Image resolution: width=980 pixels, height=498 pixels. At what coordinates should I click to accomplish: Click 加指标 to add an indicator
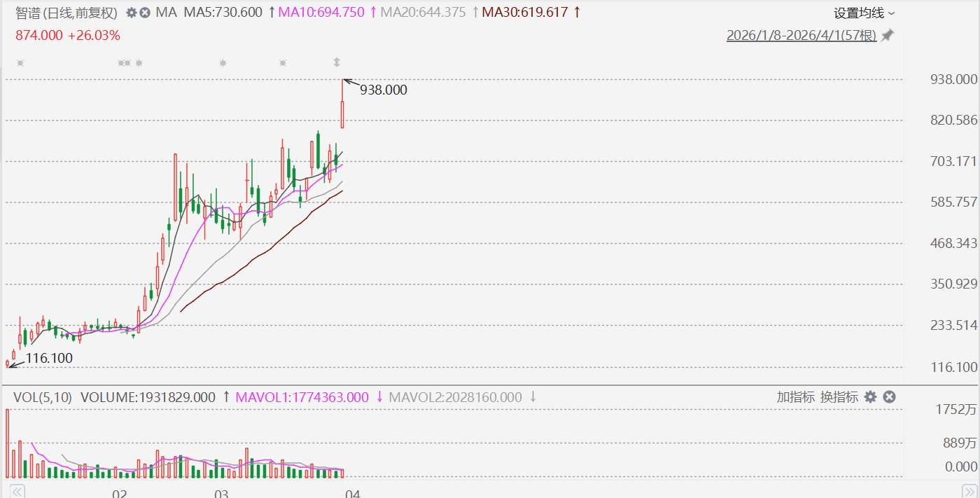tap(795, 397)
